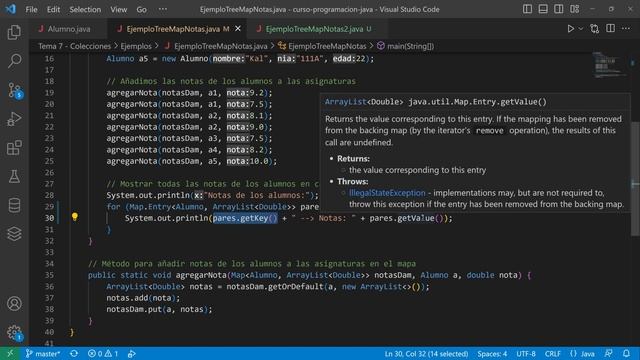Toggle the primary side bar layout
Viewport: 640px width, 360px height.
pyautogui.click(x=527, y=9)
